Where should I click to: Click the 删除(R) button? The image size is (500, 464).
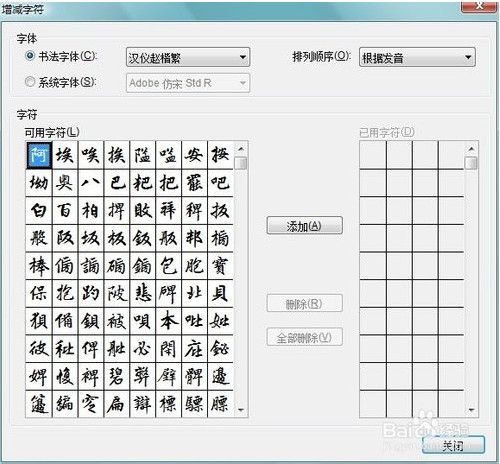304,303
